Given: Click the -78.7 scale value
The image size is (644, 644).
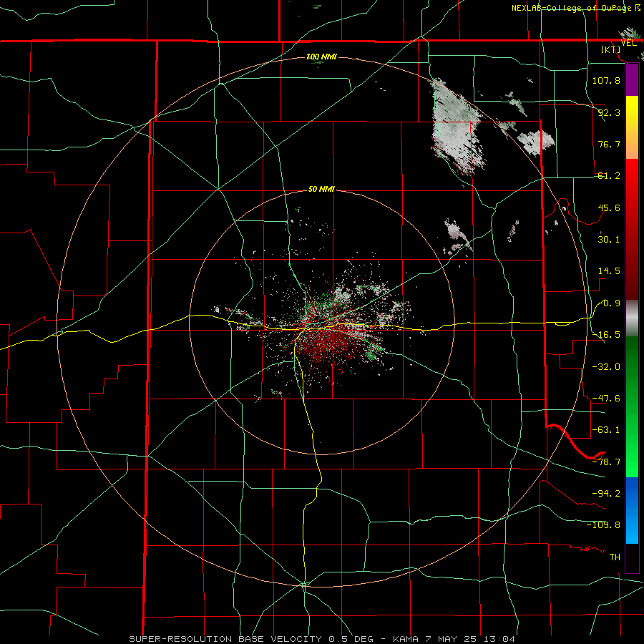Looking at the screenshot, I should point(606,462).
